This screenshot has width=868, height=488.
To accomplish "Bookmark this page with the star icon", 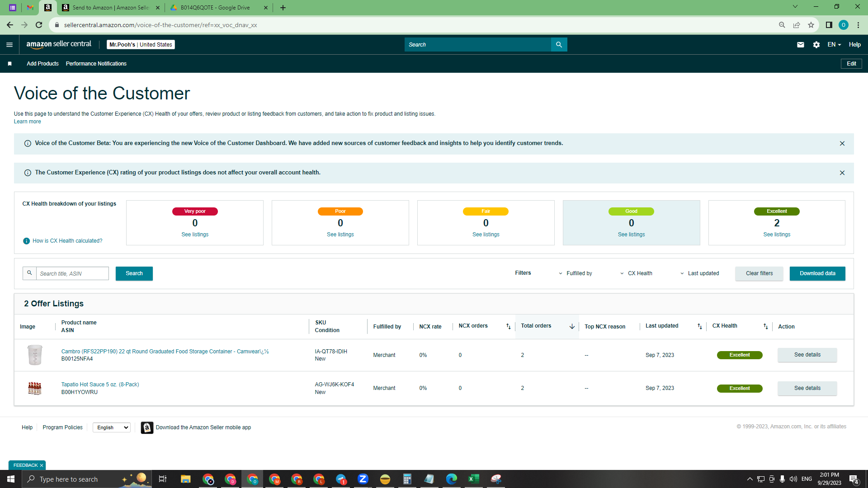I will click(811, 25).
